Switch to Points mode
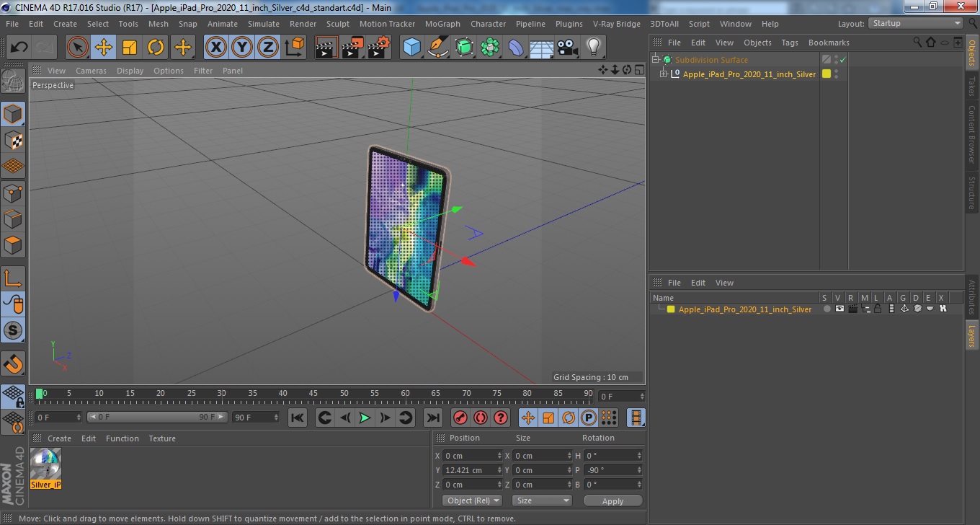Image resolution: width=980 pixels, height=525 pixels. coord(13,193)
